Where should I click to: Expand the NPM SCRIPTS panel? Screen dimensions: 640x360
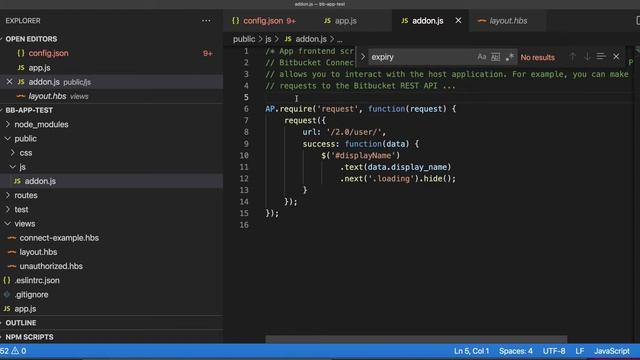coord(111,337)
